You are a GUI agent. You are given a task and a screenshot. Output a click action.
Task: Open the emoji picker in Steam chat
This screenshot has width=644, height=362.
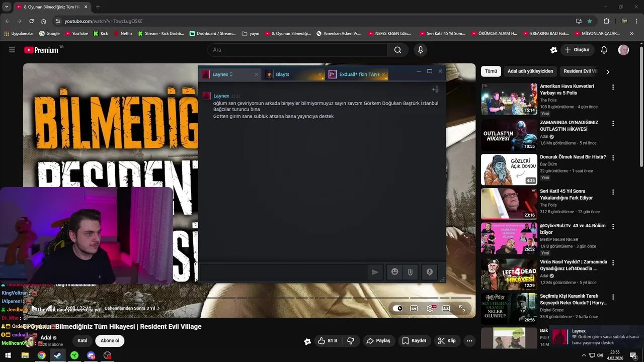point(395,272)
